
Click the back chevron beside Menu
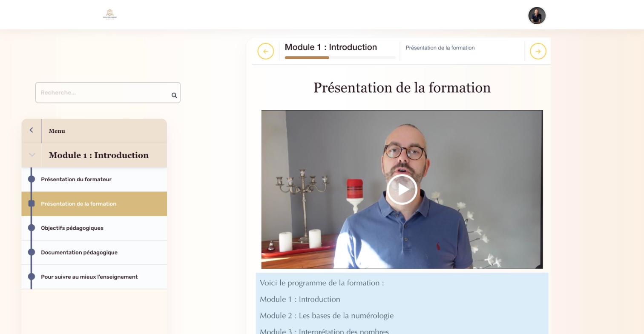pos(31,130)
